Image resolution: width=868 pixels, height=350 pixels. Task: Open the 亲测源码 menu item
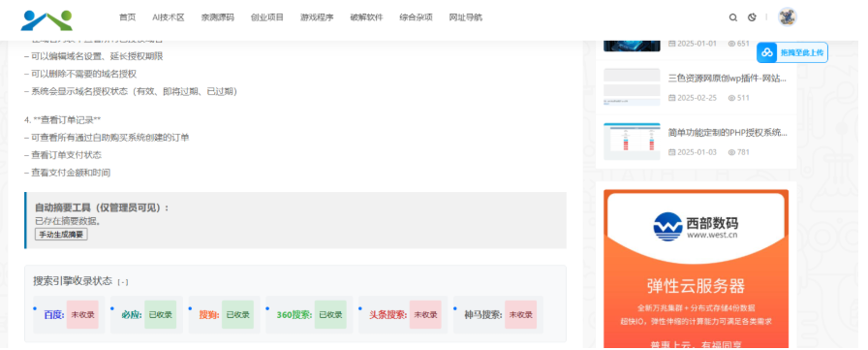click(218, 17)
